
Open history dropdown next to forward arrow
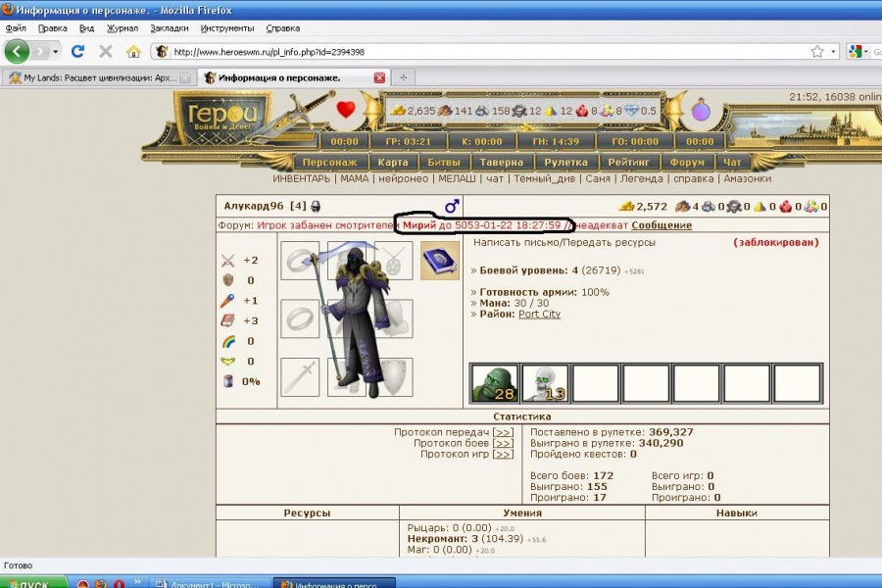coord(55,52)
